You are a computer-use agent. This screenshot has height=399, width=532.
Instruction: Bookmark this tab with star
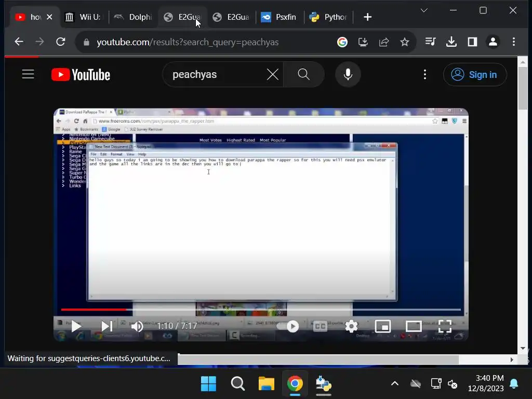pos(404,42)
